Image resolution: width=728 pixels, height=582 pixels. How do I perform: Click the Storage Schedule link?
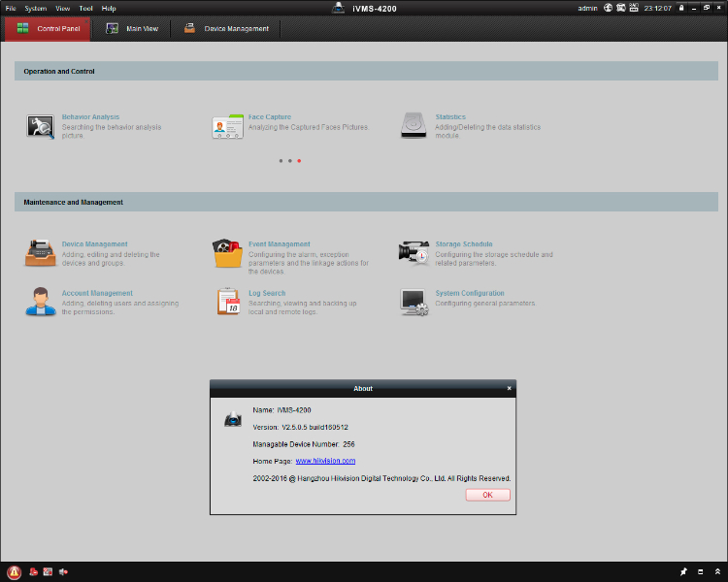[x=464, y=244]
